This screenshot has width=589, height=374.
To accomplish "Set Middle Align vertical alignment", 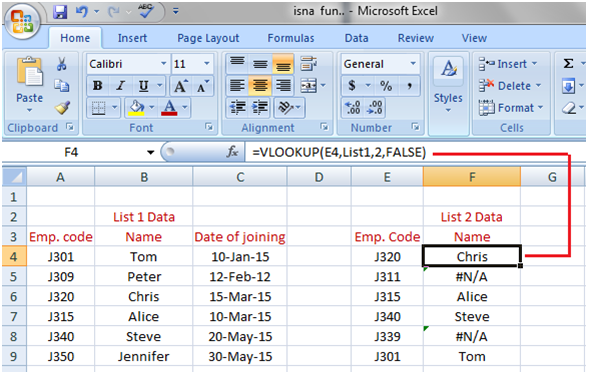I will tap(260, 63).
